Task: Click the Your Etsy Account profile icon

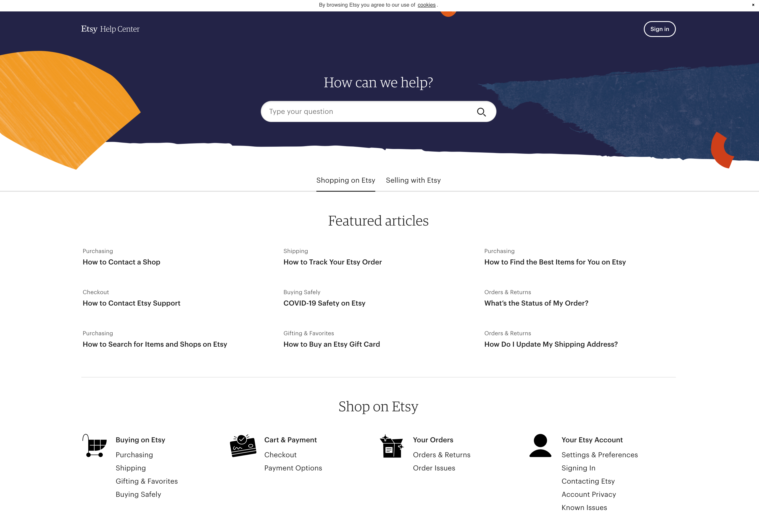Action: click(x=539, y=444)
